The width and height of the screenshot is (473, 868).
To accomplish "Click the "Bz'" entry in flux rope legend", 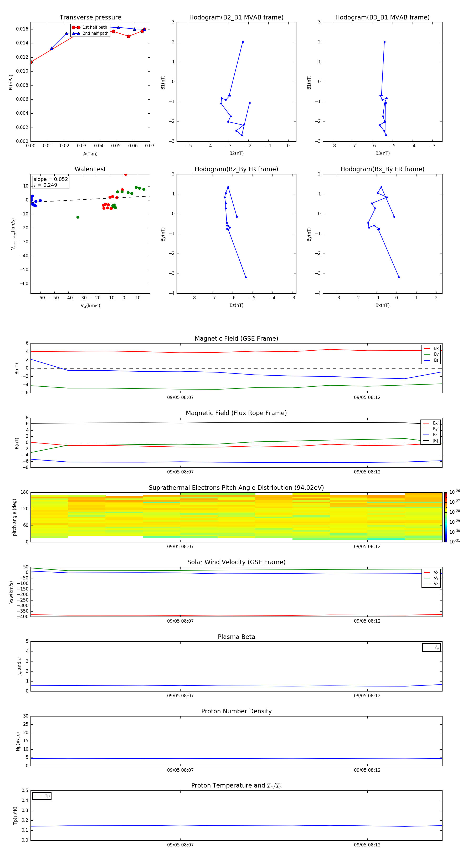I will click(x=431, y=435).
